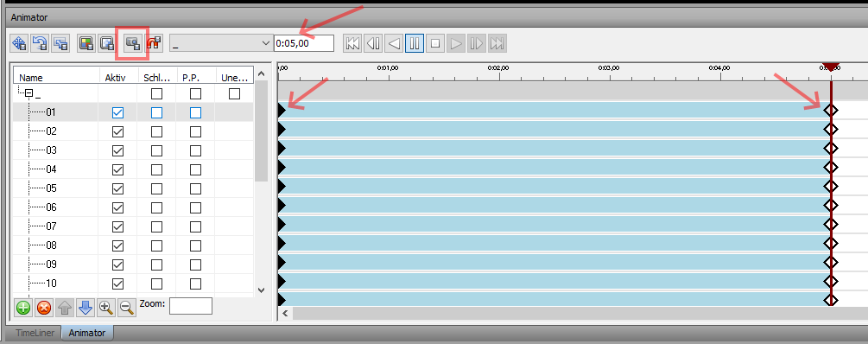The image size is (868, 344).
Task: Switch to the Animator tab
Action: [x=87, y=333]
